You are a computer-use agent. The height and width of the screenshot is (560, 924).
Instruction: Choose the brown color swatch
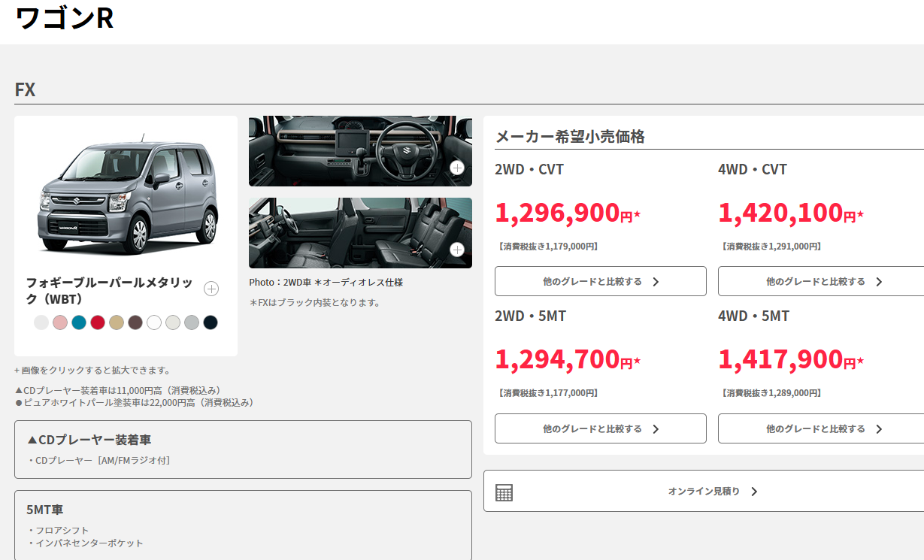[135, 322]
